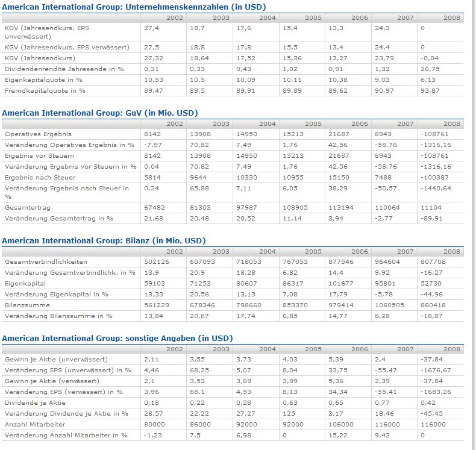Click Veränderung Anzahl Mitarbeiter value '15,22'

(x=338, y=436)
